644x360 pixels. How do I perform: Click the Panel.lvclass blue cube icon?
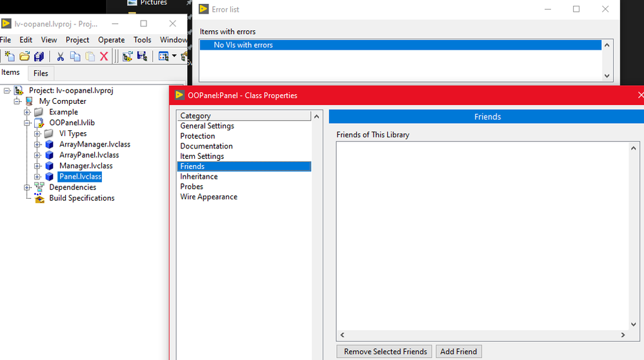(49, 177)
